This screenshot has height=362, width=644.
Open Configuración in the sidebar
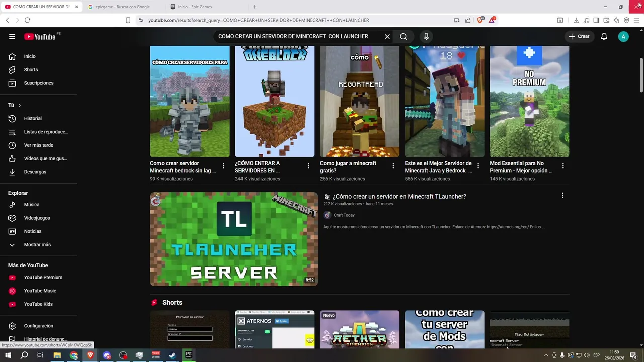pos(38,326)
